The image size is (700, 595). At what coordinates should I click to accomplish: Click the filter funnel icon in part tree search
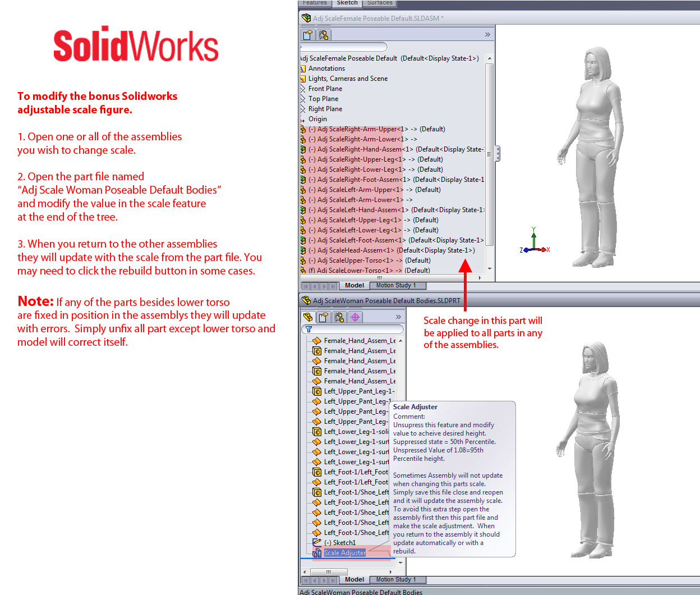[308, 329]
